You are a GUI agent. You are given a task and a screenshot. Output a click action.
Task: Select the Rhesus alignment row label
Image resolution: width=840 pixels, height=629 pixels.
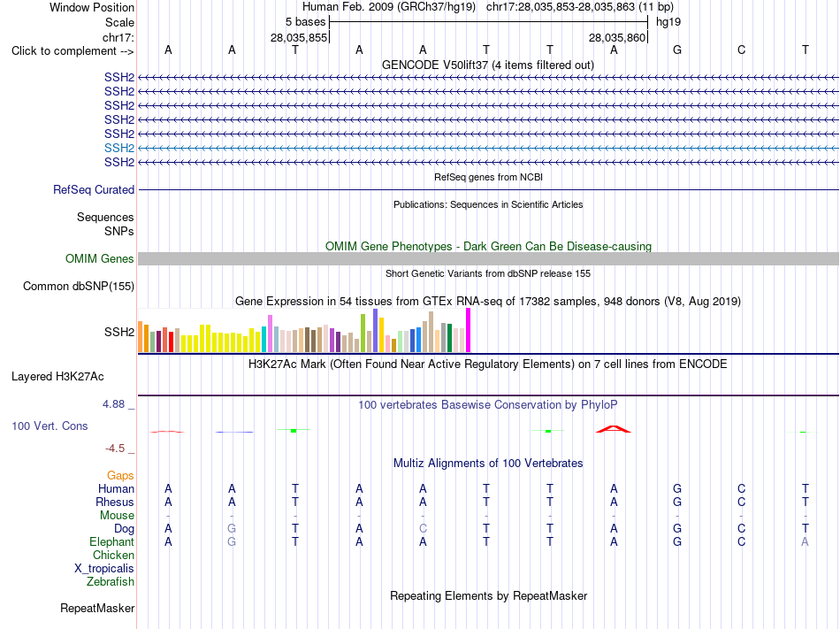115,502
